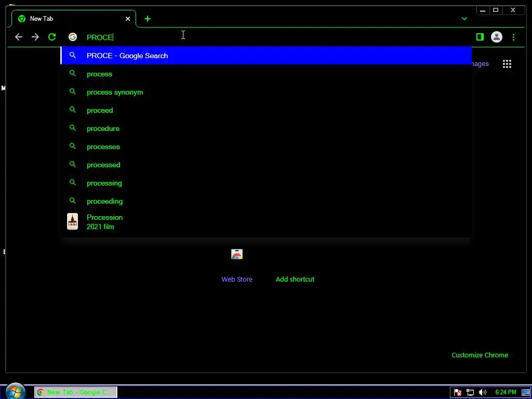Pick the 'process' suggestion
The image size is (532, 399).
click(266, 74)
